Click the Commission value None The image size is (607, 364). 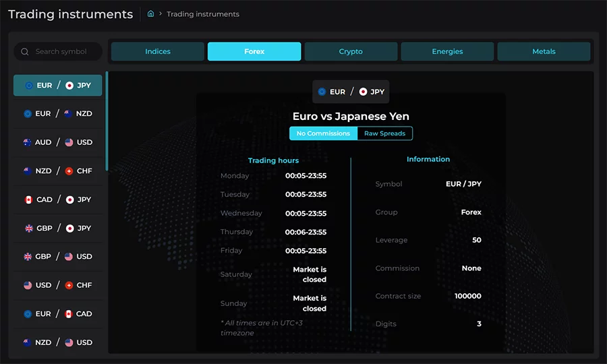tap(471, 268)
